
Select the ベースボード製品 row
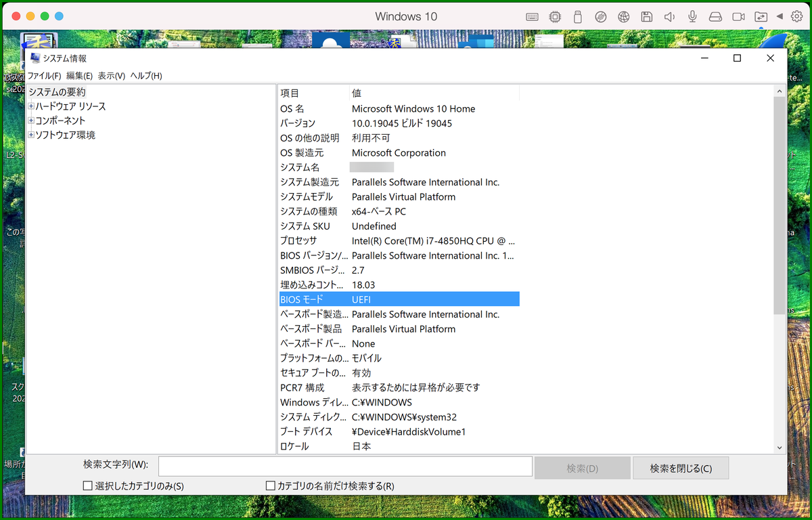click(x=399, y=329)
